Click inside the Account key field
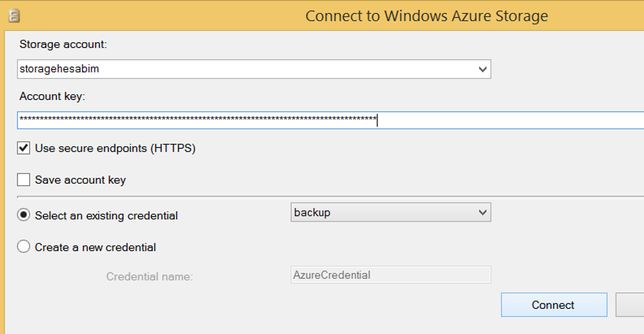 [x=331, y=120]
